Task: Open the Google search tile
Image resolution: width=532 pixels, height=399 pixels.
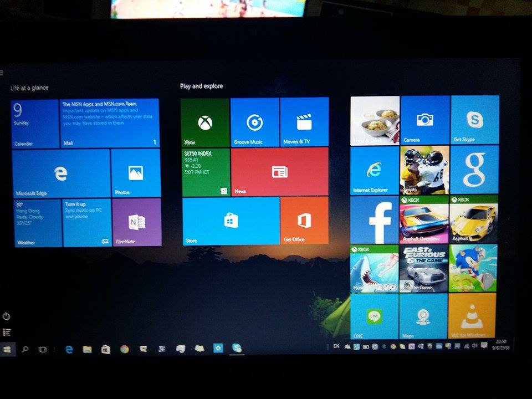Action: 474,170
